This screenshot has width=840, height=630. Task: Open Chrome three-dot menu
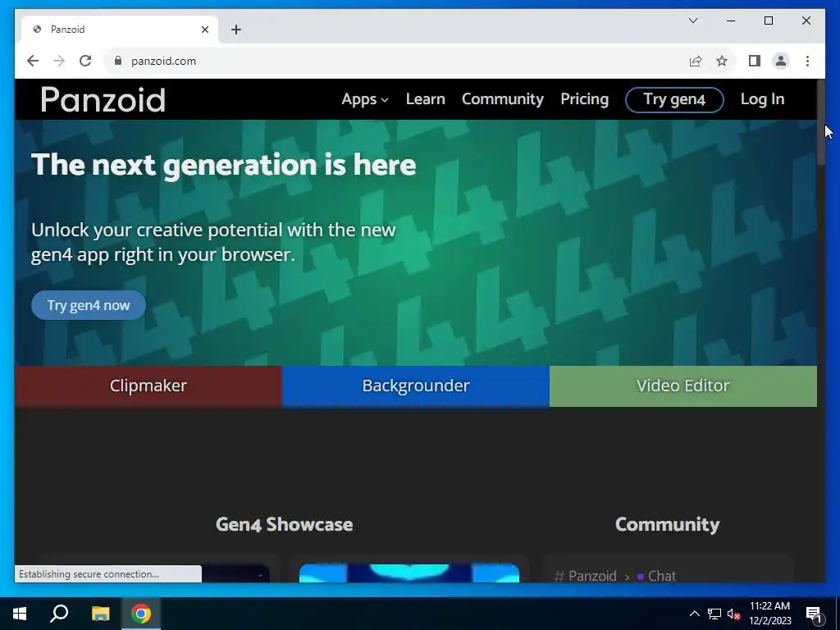(807, 61)
